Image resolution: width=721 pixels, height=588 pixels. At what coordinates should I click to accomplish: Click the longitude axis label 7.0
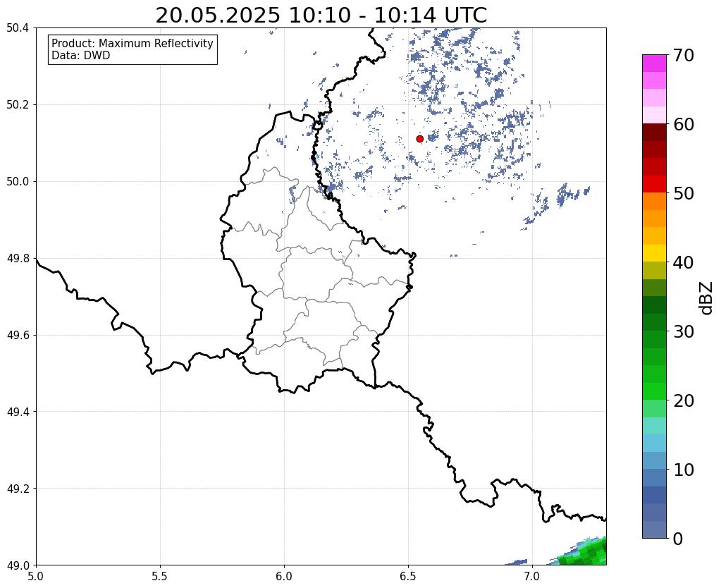click(x=532, y=576)
